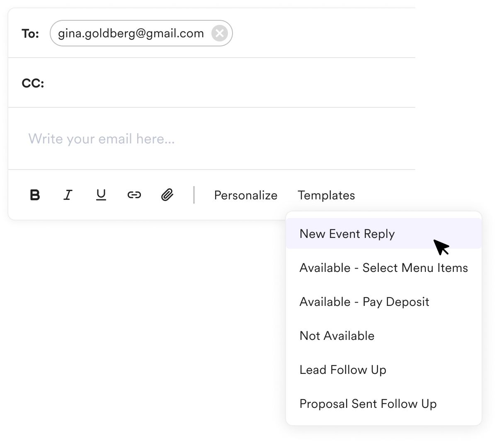This screenshot has width=504, height=446.
Task: Attach a file with the paperclip icon
Action: 167,195
